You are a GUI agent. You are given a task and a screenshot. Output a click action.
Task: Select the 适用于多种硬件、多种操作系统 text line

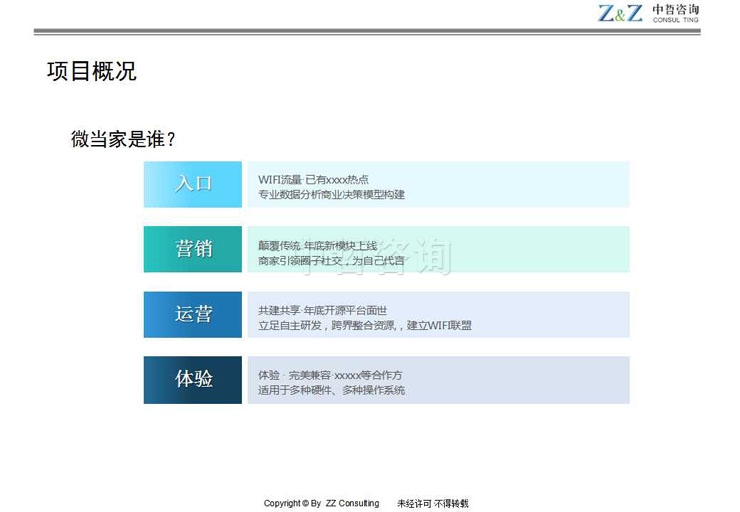[331, 390]
